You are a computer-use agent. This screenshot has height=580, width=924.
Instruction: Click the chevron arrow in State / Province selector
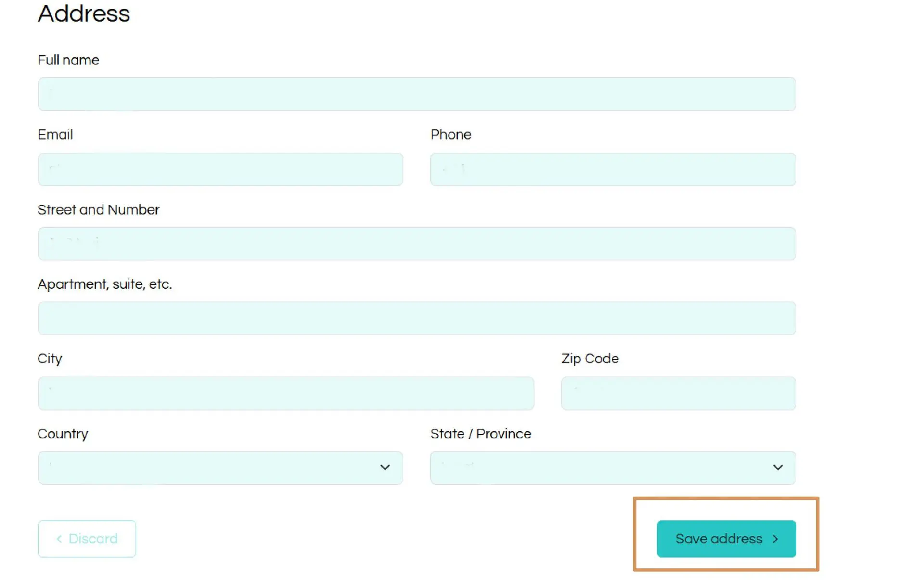click(778, 468)
